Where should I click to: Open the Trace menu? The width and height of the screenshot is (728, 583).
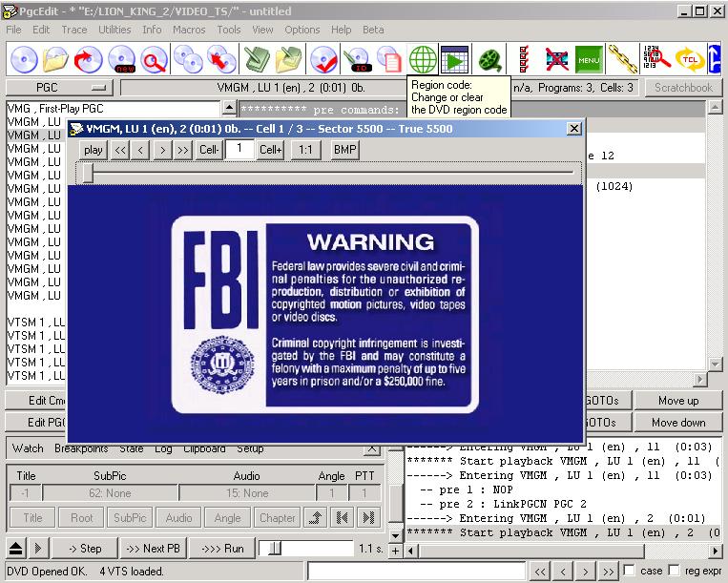coord(74,30)
